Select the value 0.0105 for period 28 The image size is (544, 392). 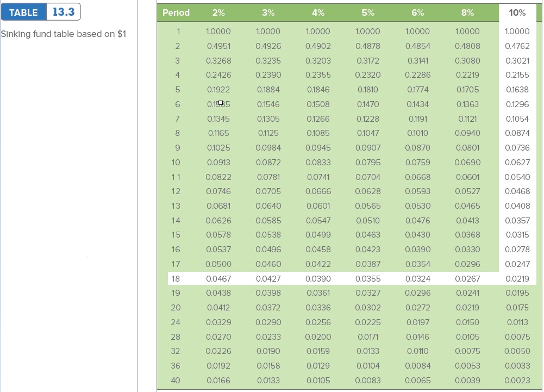coord(466,337)
